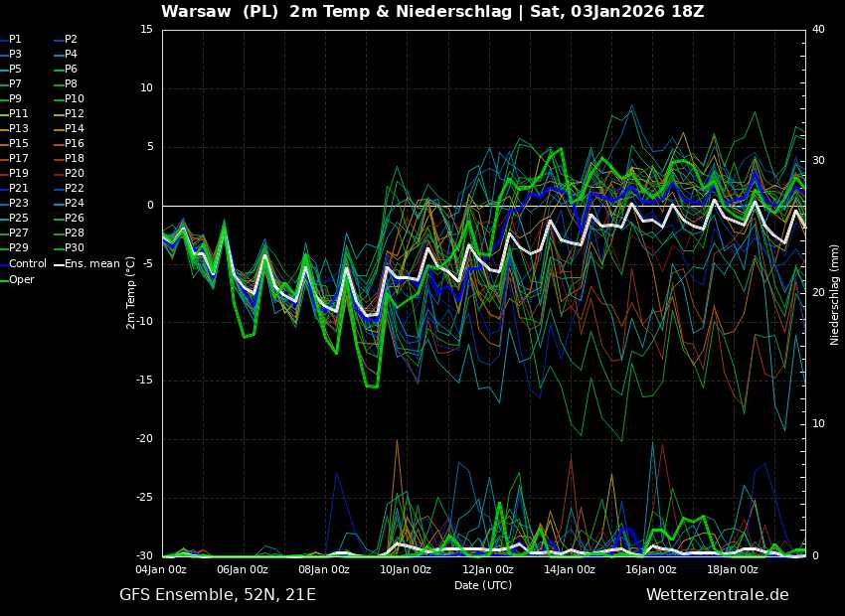Pick the P8 legend label
The width and height of the screenshot is (845, 616).
tap(71, 84)
